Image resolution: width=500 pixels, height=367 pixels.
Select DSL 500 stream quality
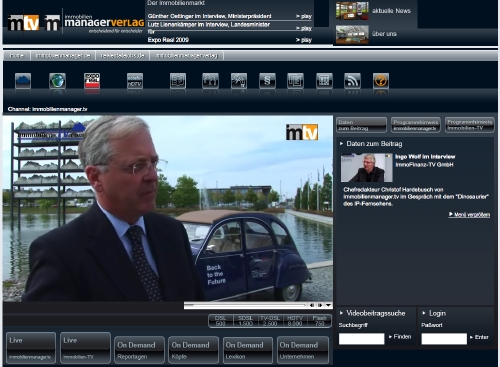click(220, 321)
